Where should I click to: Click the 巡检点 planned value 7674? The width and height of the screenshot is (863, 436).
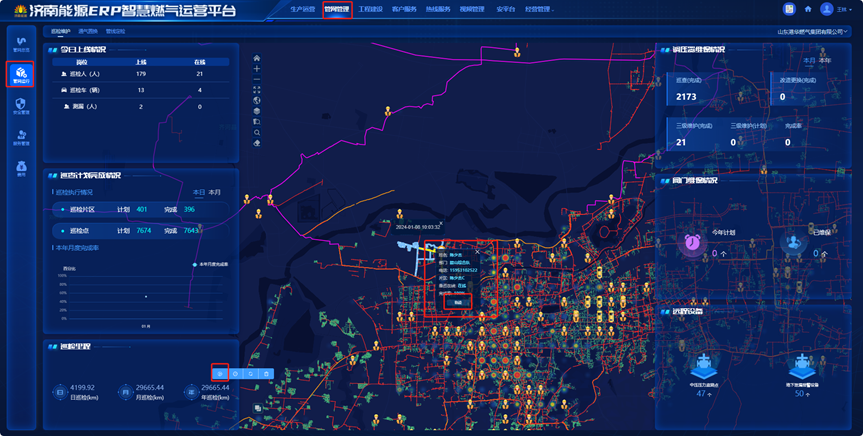[144, 231]
